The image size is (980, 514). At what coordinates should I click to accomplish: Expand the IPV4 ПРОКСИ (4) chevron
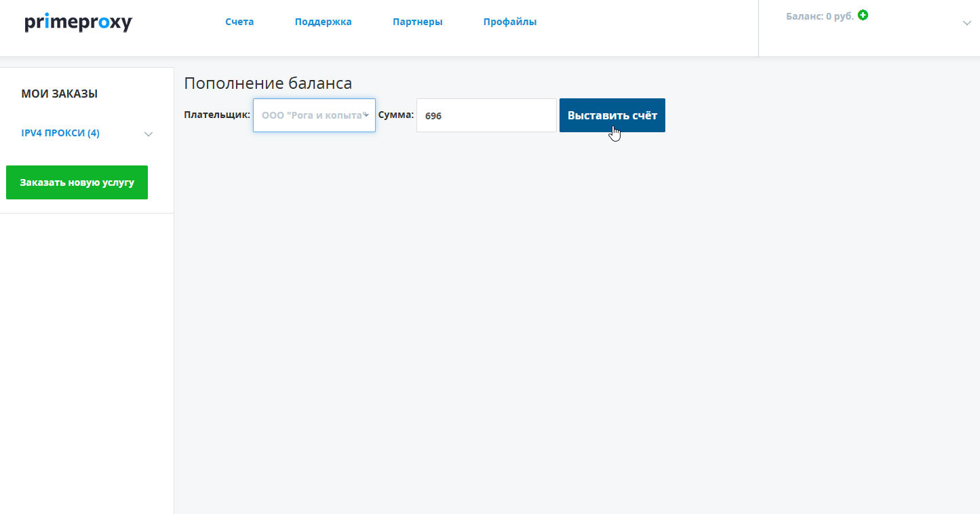tap(149, 134)
